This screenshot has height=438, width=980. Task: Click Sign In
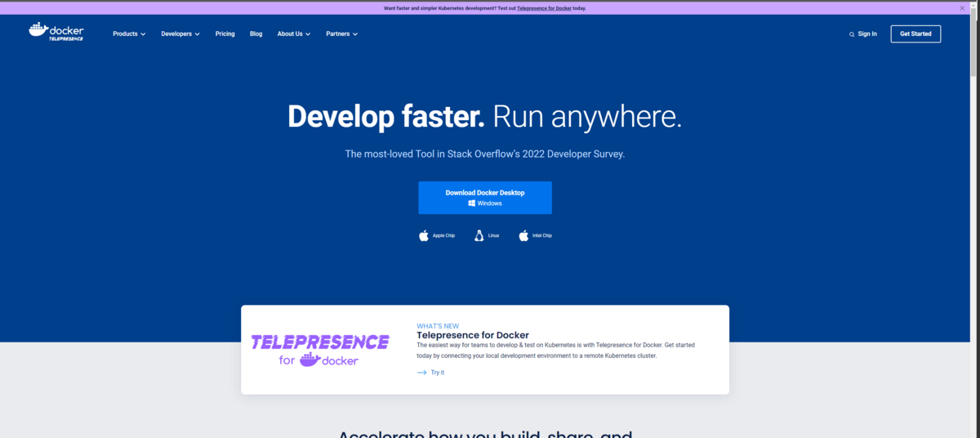[867, 34]
